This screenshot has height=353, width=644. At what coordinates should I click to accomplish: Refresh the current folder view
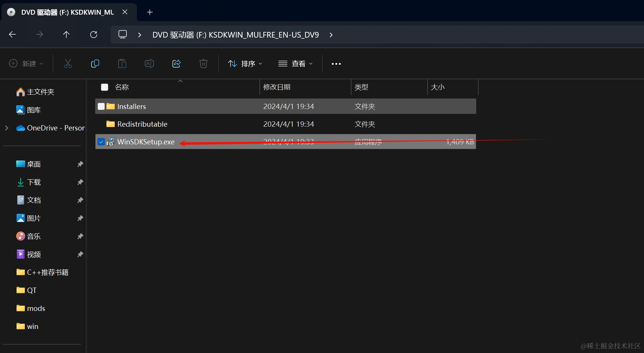tap(94, 35)
